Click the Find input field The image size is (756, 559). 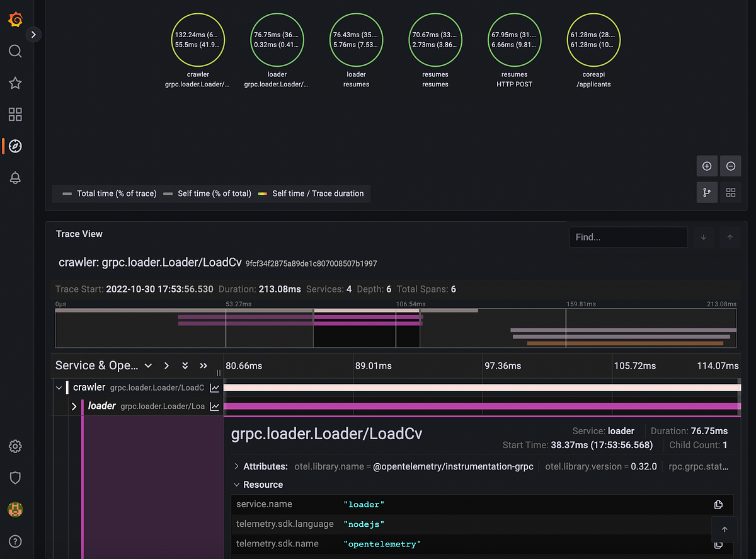(628, 237)
